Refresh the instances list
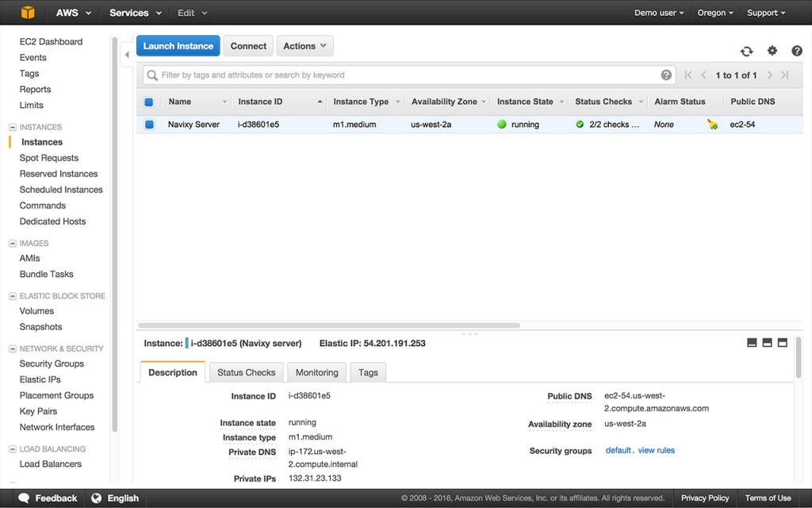812x508 pixels. 746,51
